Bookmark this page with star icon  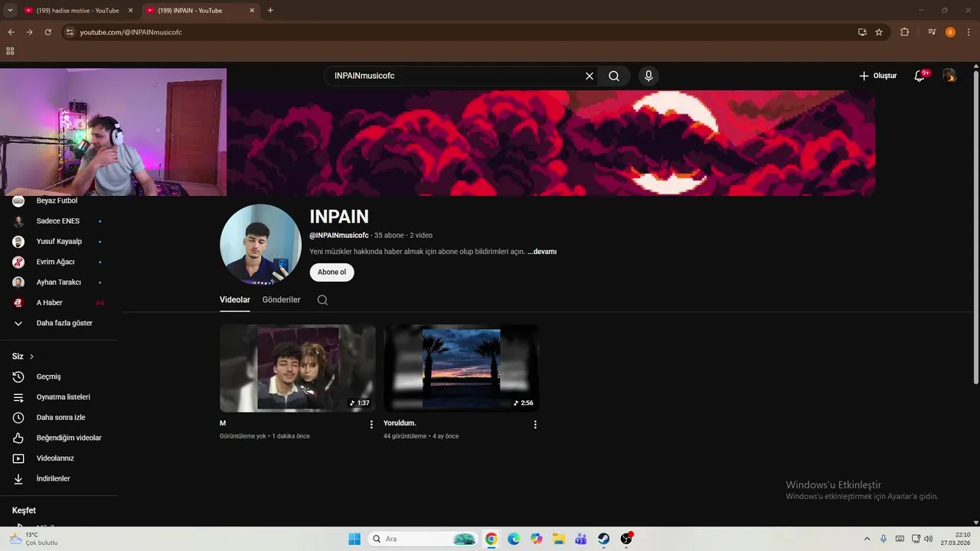[x=879, y=32]
